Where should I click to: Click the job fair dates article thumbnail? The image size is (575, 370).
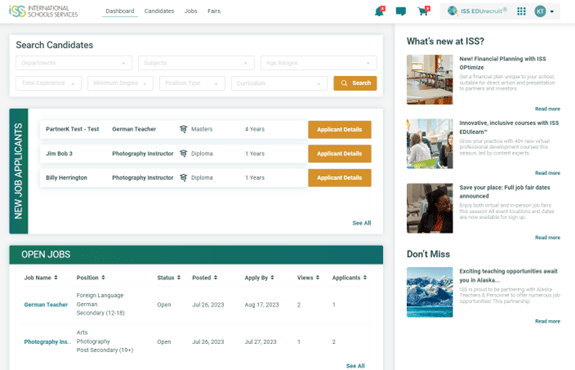(430, 208)
